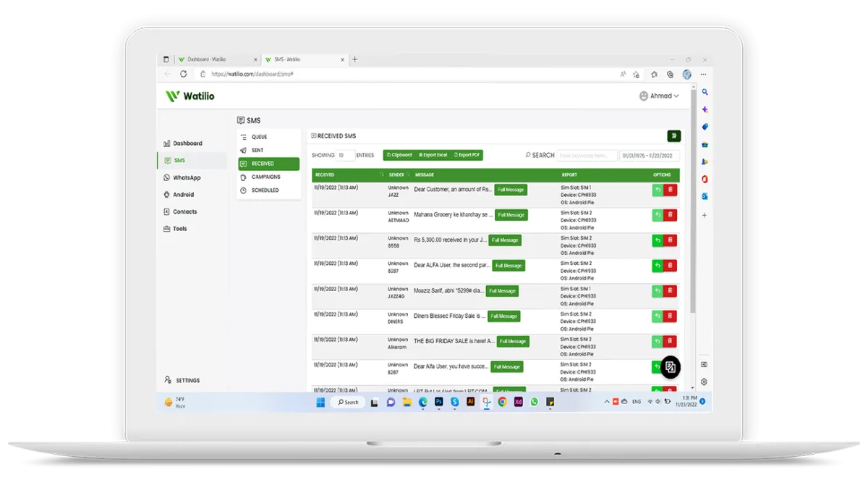Reload the page with refresh icon
The image size is (868, 488).
coord(184,74)
